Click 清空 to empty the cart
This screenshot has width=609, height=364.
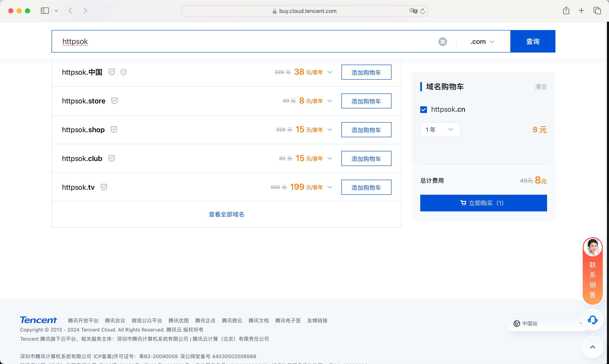tap(541, 86)
